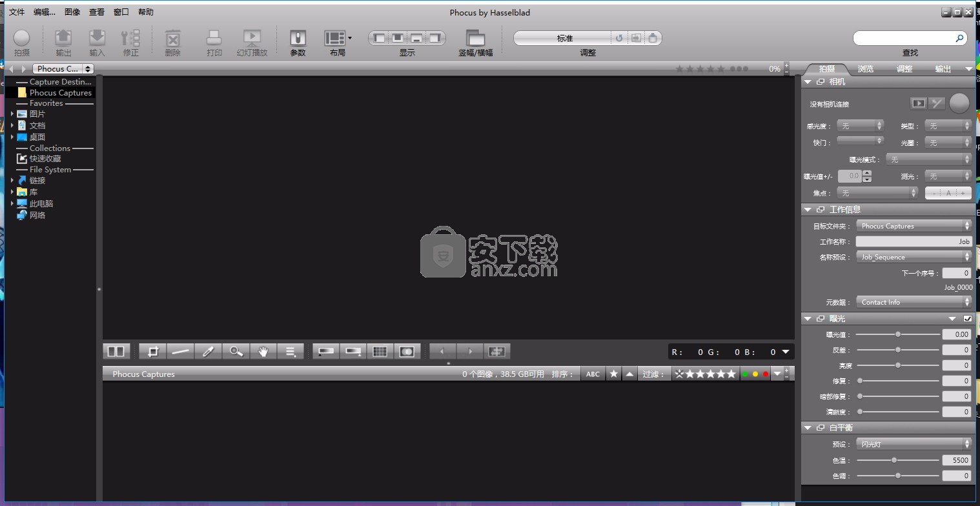Viewport: 980px width, 506px height.
Task: Sort thumbnails by star rating
Action: click(613, 374)
